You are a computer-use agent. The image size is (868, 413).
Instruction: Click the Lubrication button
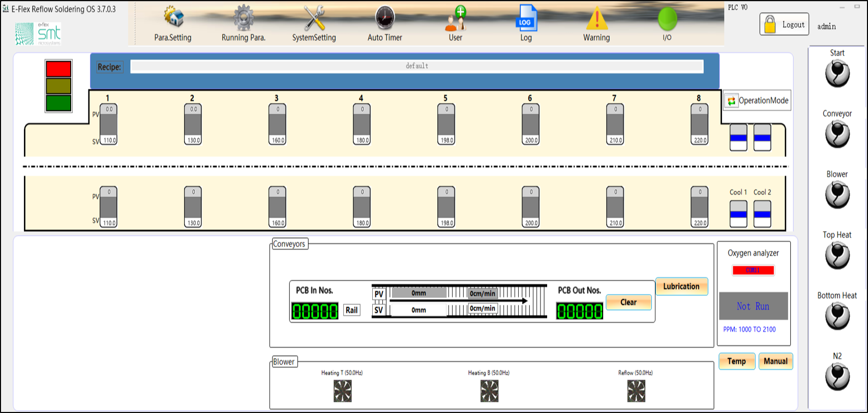click(x=681, y=287)
